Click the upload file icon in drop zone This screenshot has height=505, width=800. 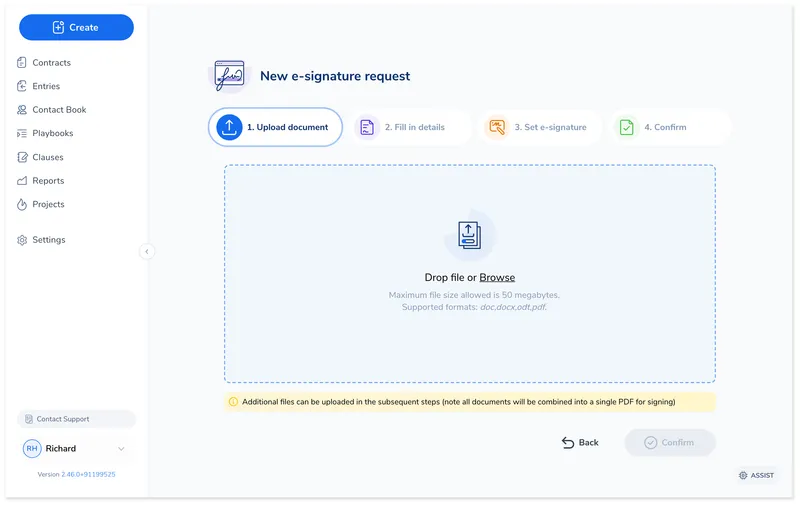coord(469,235)
